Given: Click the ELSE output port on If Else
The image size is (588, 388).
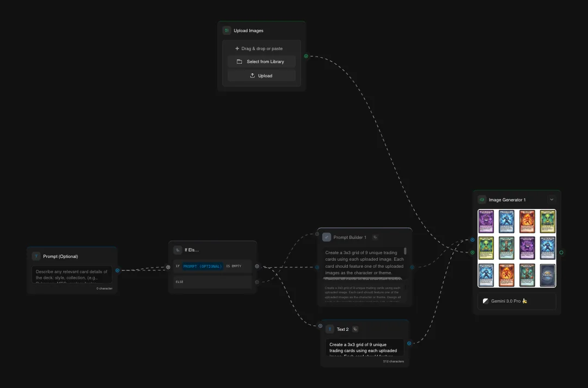Looking at the screenshot, I should [257, 282].
